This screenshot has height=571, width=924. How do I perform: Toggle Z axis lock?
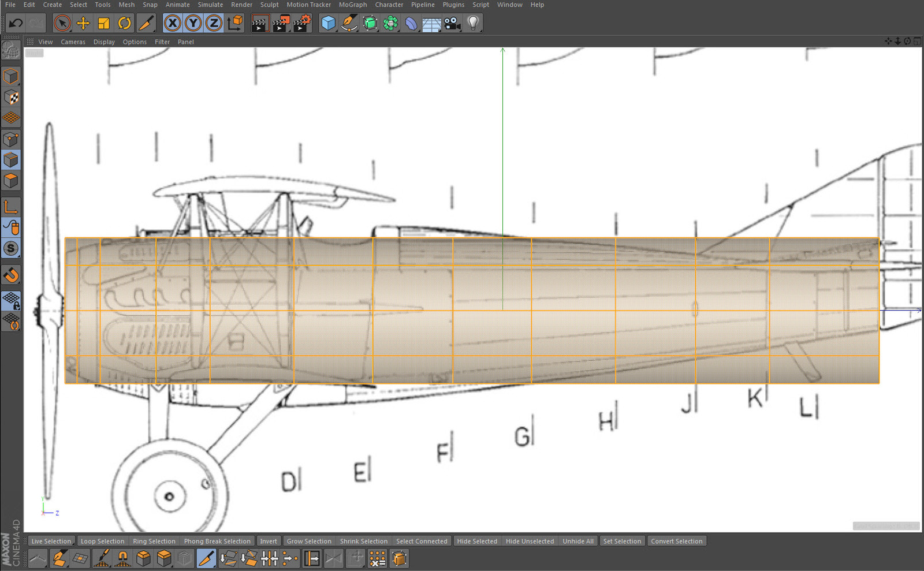tap(214, 23)
